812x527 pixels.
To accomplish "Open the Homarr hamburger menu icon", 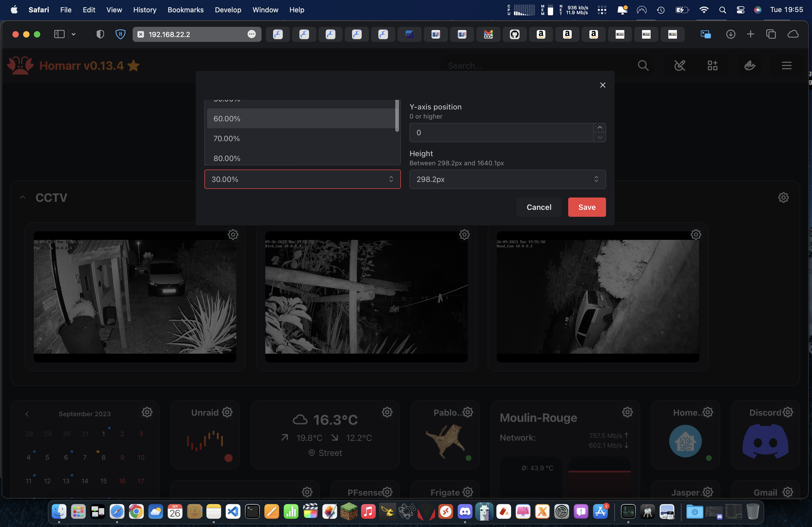I will click(x=786, y=65).
